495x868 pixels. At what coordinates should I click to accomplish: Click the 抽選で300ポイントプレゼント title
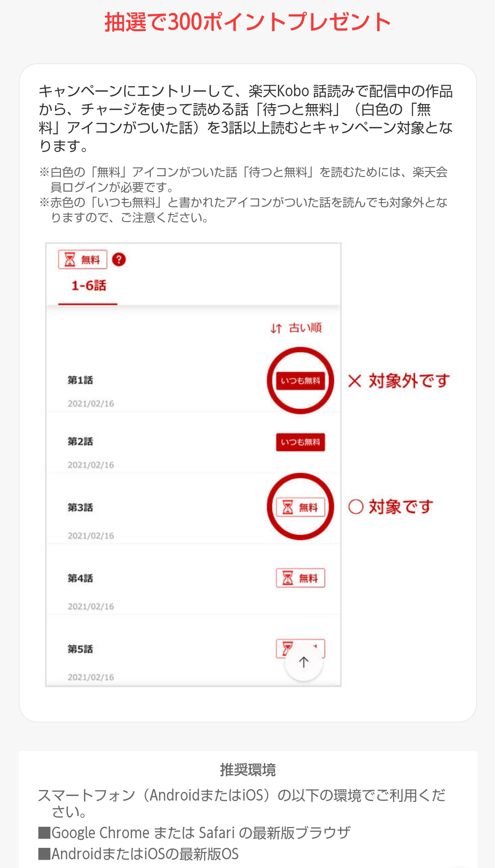click(x=247, y=22)
